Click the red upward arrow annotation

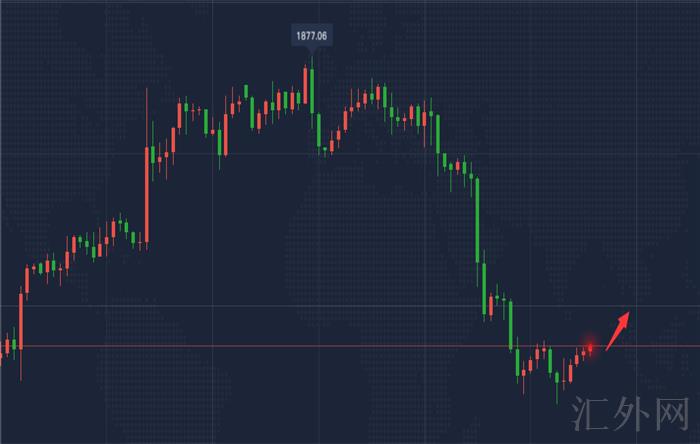point(617,327)
